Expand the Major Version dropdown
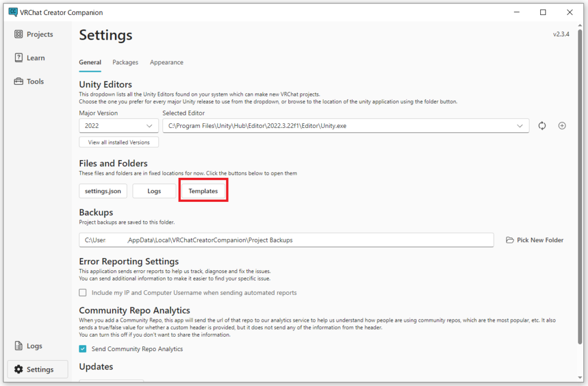The height and width of the screenshot is (386, 588). [x=118, y=126]
